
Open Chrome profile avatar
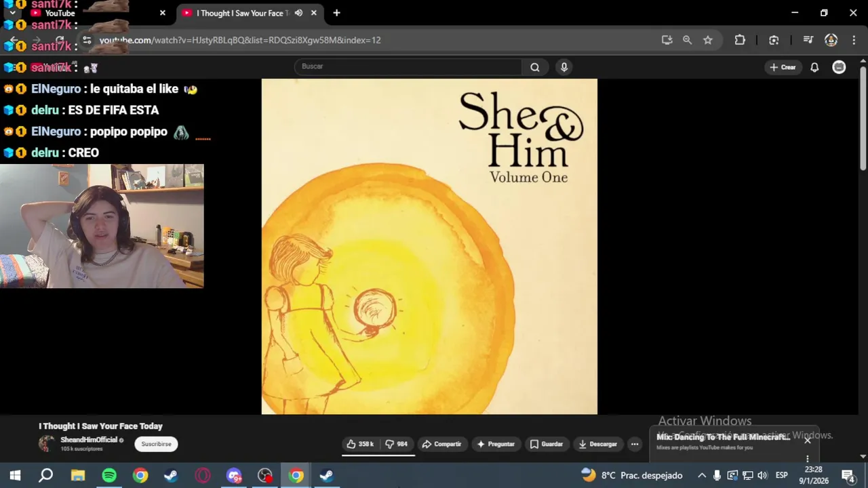coord(831,40)
